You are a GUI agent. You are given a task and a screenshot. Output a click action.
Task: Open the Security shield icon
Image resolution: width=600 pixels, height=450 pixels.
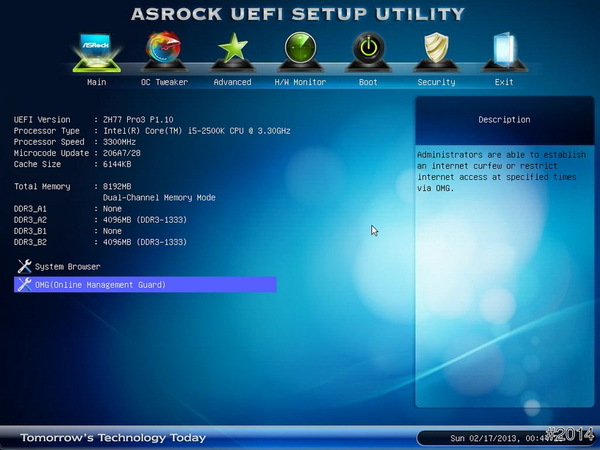pos(436,52)
